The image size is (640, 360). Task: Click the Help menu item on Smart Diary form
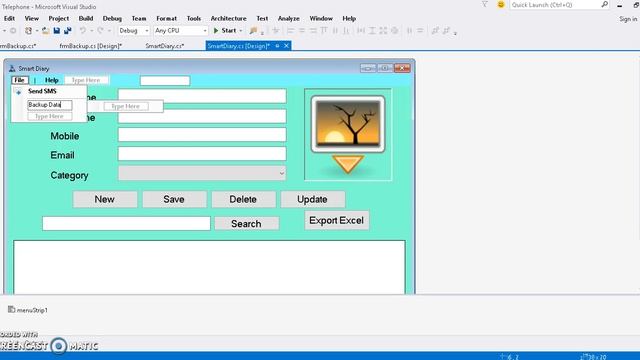tap(51, 80)
